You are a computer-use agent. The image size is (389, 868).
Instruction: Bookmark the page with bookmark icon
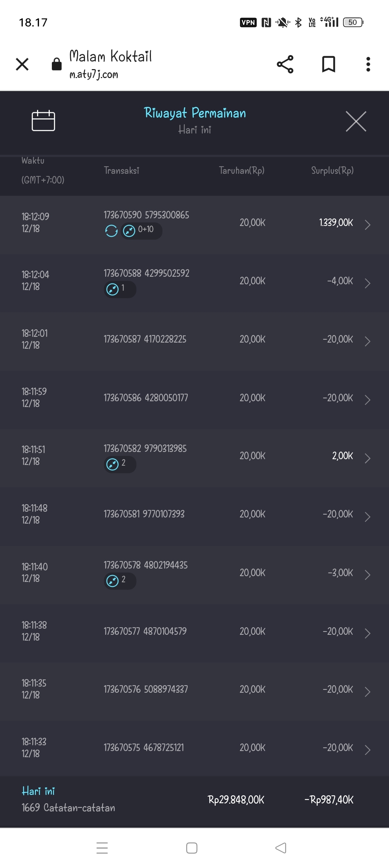pos(328,64)
